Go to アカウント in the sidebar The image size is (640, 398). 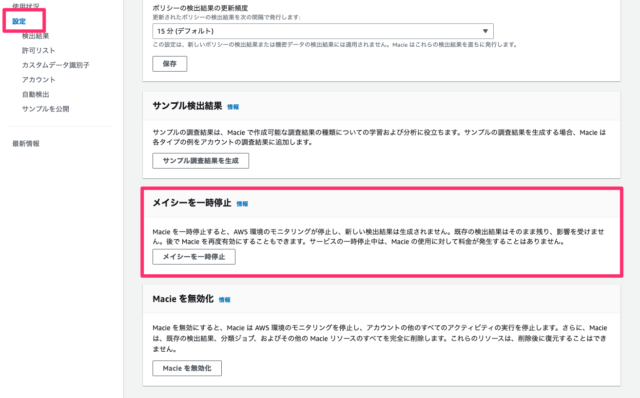(x=38, y=80)
